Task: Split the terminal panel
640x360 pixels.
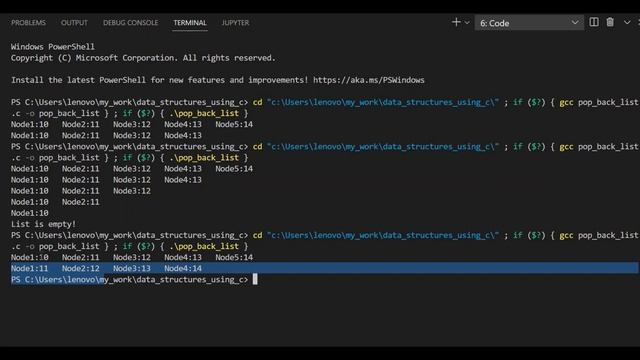Action: click(x=594, y=22)
